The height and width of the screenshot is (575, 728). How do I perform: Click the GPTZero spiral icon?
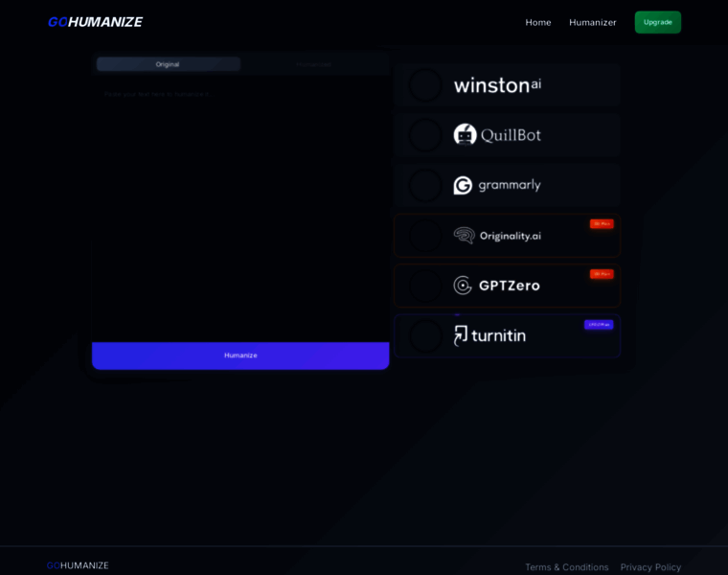pos(463,286)
